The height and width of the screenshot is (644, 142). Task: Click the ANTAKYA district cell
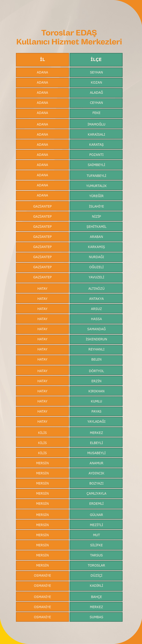click(96, 298)
